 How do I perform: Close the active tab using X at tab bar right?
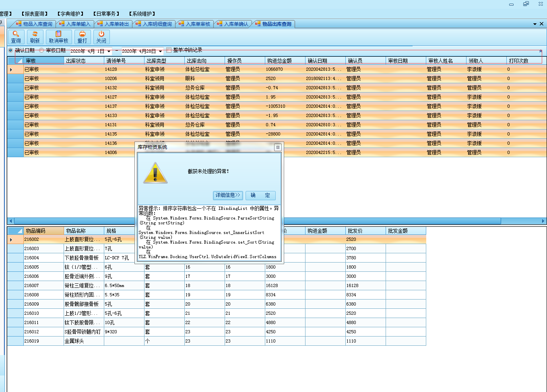click(541, 24)
